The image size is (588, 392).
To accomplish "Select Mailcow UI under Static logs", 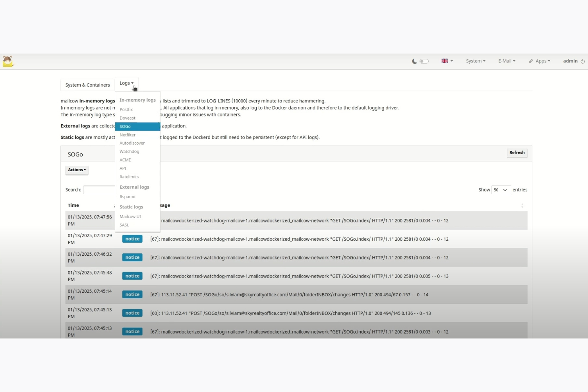I will [130, 217].
